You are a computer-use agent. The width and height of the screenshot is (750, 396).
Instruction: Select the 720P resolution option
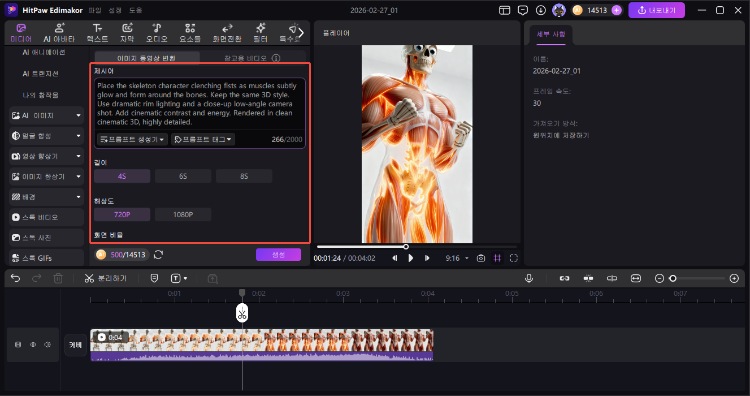point(122,215)
